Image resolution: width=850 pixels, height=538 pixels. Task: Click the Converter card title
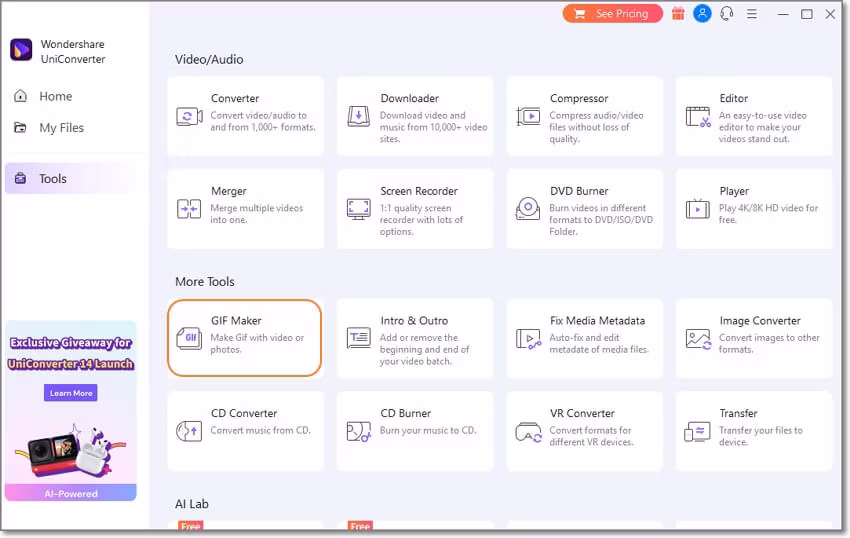(235, 98)
